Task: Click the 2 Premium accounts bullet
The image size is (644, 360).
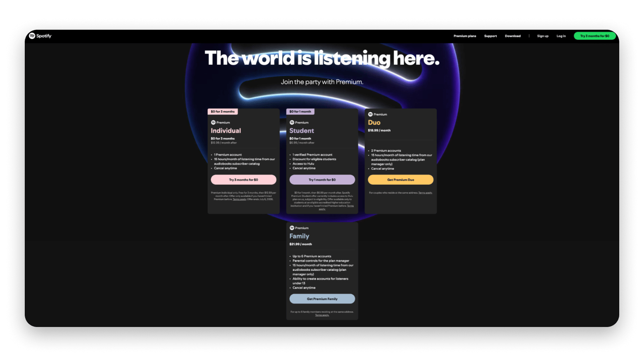Action: 386,151
